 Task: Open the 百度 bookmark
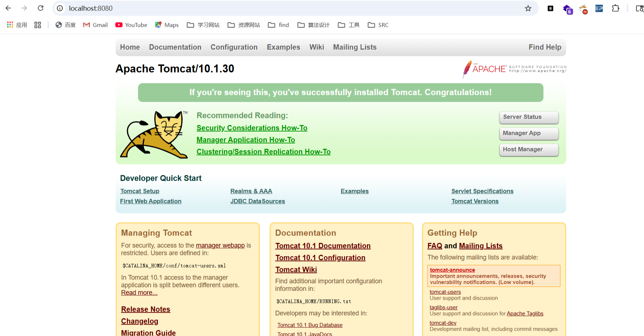click(x=65, y=25)
